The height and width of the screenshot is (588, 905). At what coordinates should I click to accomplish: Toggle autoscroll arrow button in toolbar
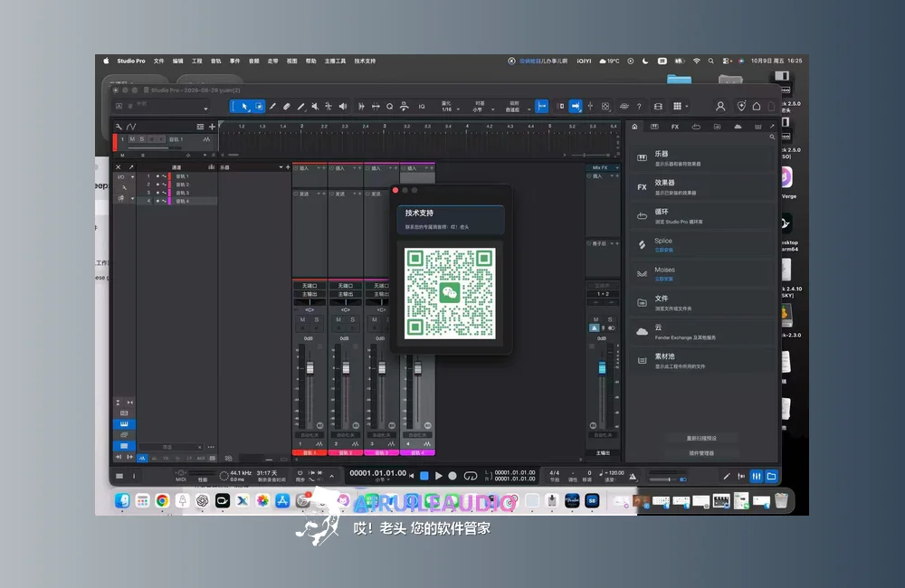point(576,106)
